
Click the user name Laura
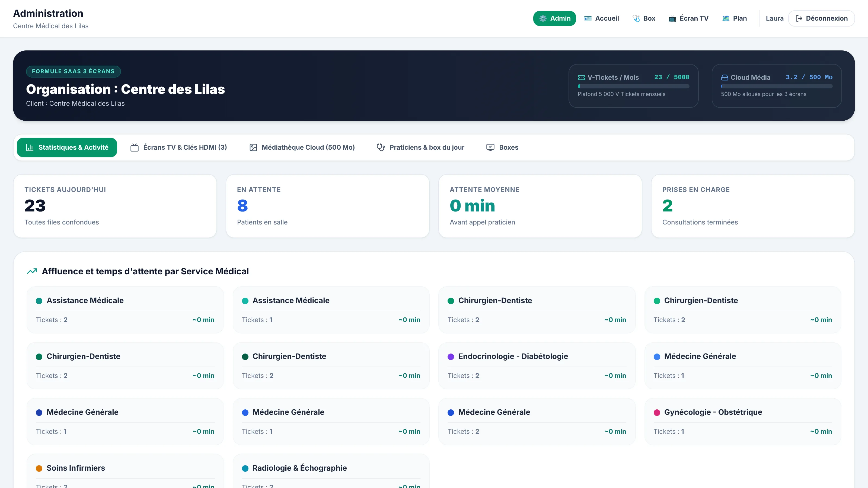(774, 18)
